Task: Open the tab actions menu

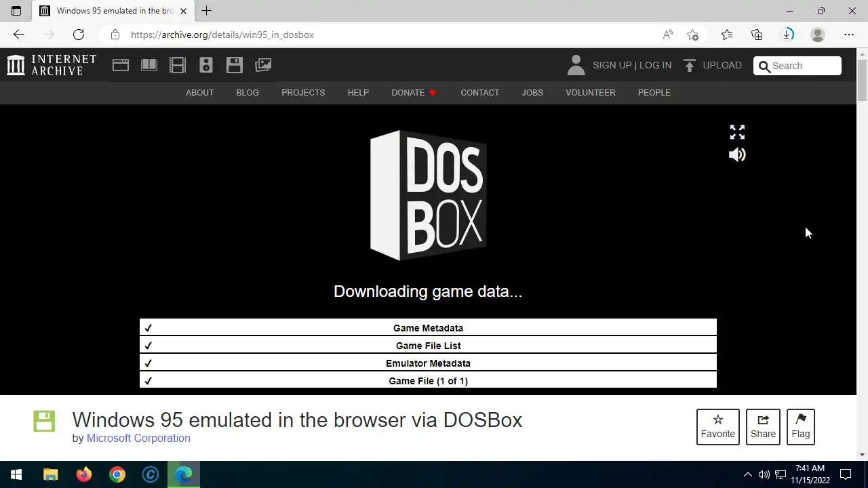Action: (x=16, y=11)
